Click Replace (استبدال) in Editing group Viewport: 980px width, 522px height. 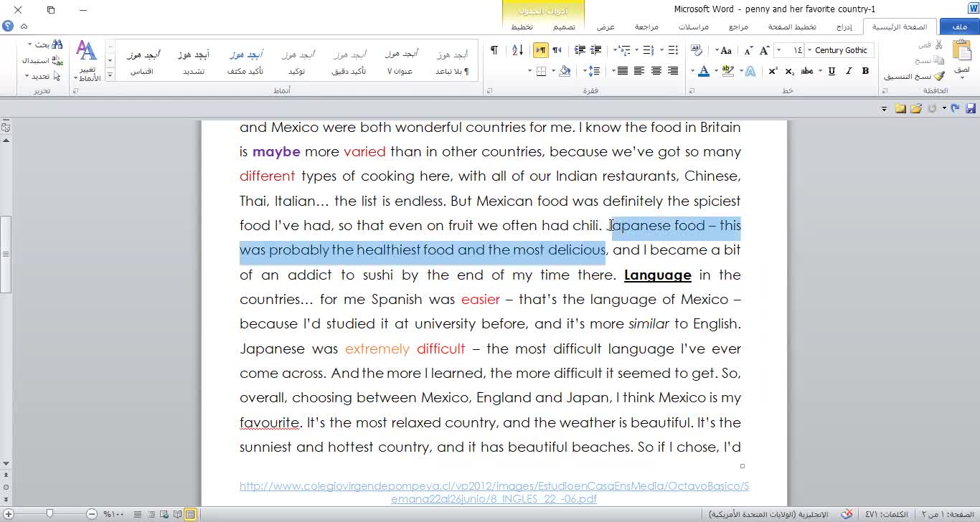[x=42, y=60]
